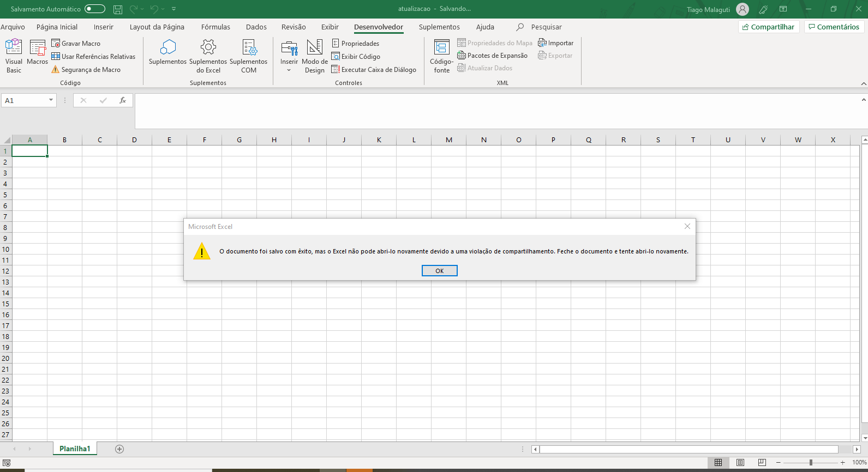
Task: Click the Compartilhar button
Action: pyautogui.click(x=769, y=27)
